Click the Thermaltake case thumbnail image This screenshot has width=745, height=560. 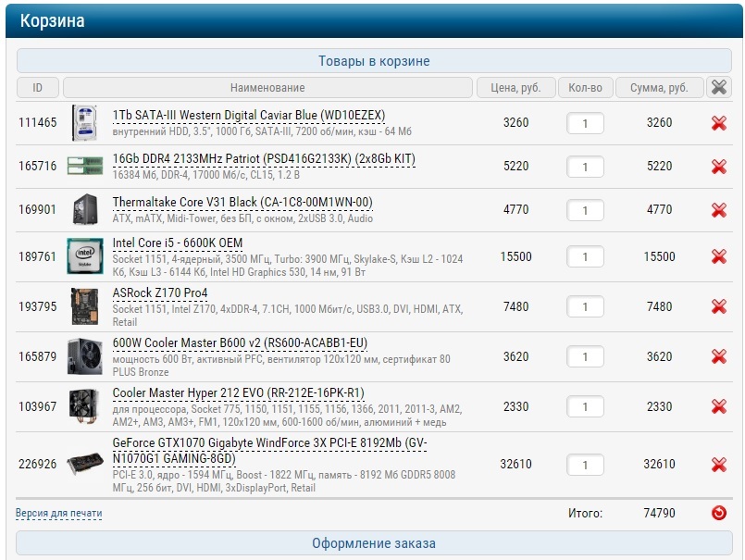pos(85,210)
